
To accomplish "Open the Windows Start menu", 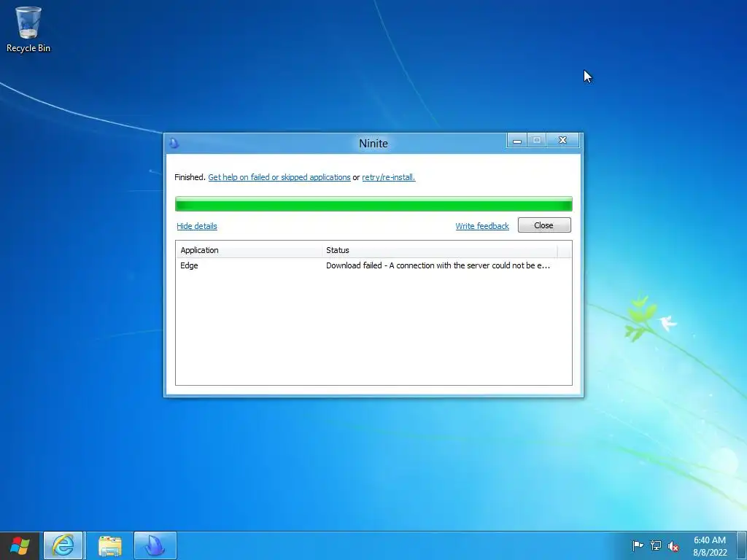I will click(20, 545).
